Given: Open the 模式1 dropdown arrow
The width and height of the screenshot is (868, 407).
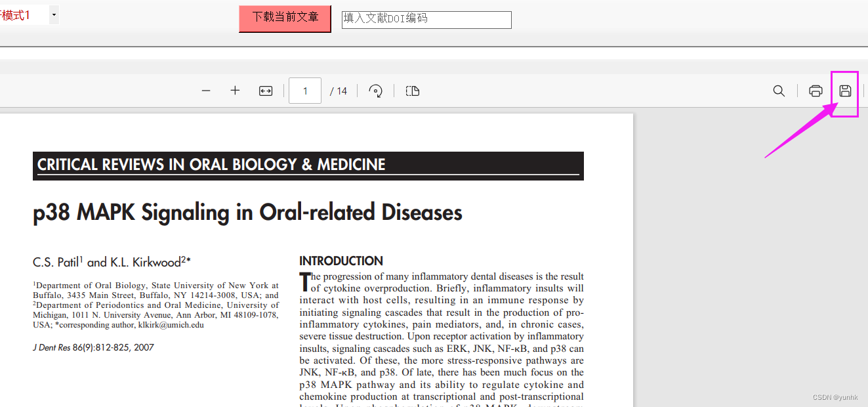Looking at the screenshot, I should pos(54,14).
